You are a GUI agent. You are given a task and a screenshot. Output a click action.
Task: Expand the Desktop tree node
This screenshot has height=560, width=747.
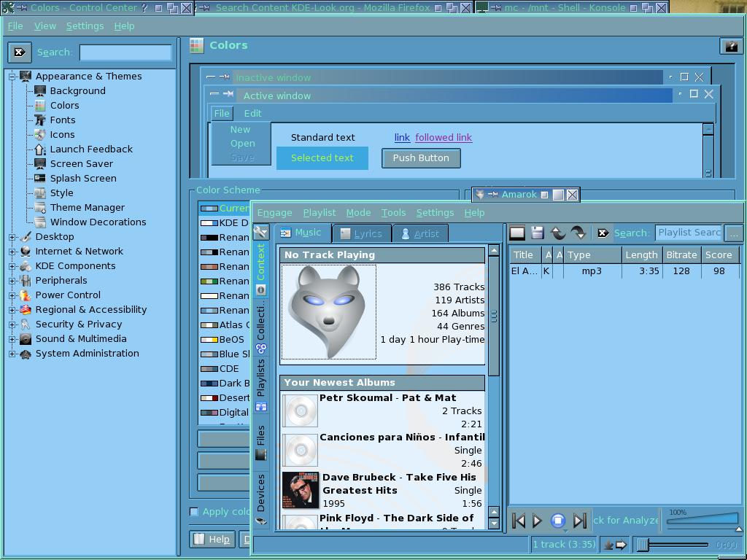[12, 237]
